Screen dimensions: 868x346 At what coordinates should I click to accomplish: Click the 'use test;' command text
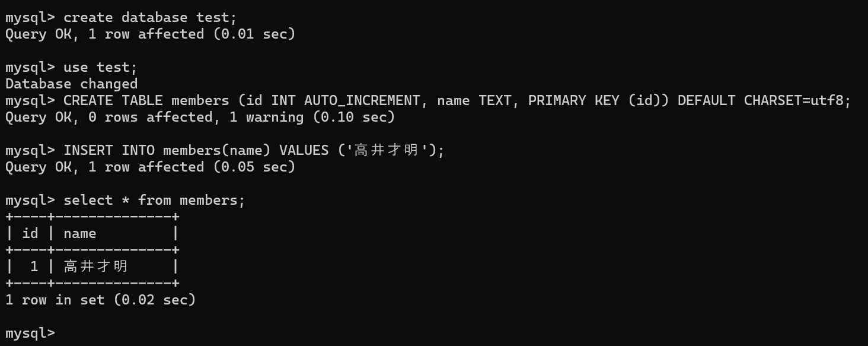pyautogui.click(x=100, y=67)
